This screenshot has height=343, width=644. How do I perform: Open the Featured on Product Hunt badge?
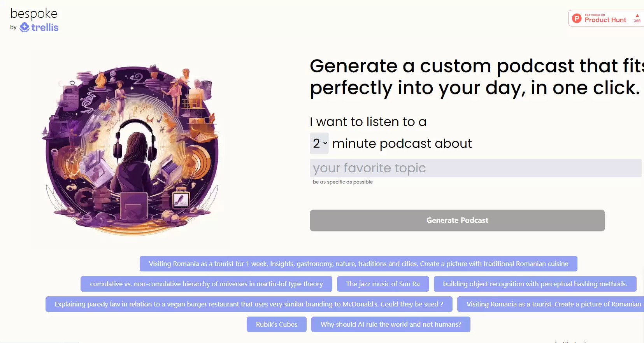pyautogui.click(x=606, y=18)
